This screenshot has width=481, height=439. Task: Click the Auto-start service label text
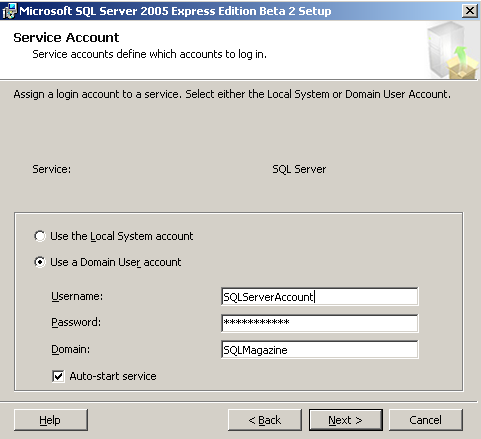pyautogui.click(x=113, y=376)
